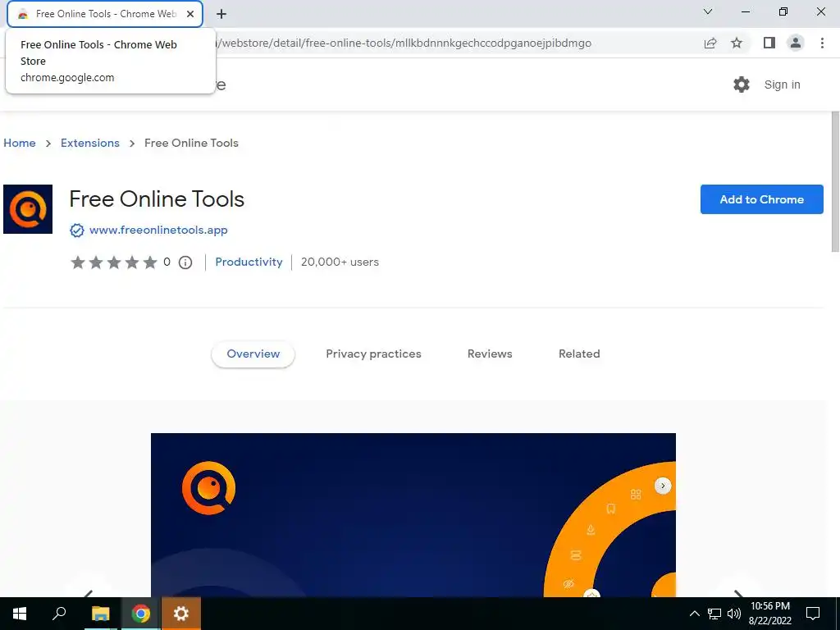Open Chrome tab search dropdown arrow
The height and width of the screenshot is (630, 840).
click(x=708, y=11)
